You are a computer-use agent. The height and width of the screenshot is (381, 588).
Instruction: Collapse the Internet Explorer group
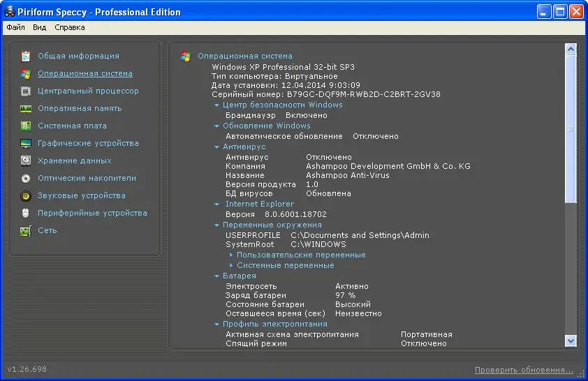pyautogui.click(x=216, y=204)
